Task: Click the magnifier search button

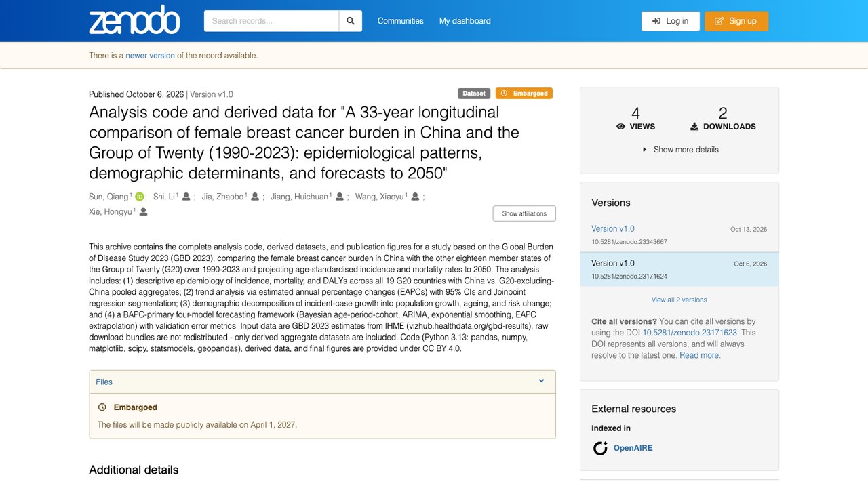Action: coord(351,21)
